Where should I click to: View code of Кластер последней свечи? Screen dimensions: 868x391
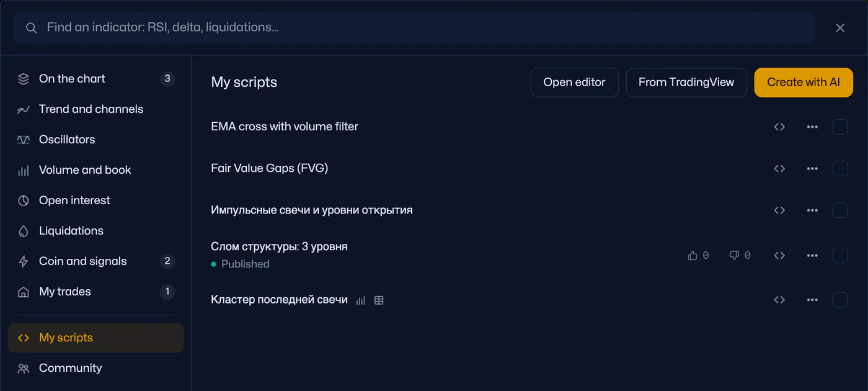(x=779, y=300)
